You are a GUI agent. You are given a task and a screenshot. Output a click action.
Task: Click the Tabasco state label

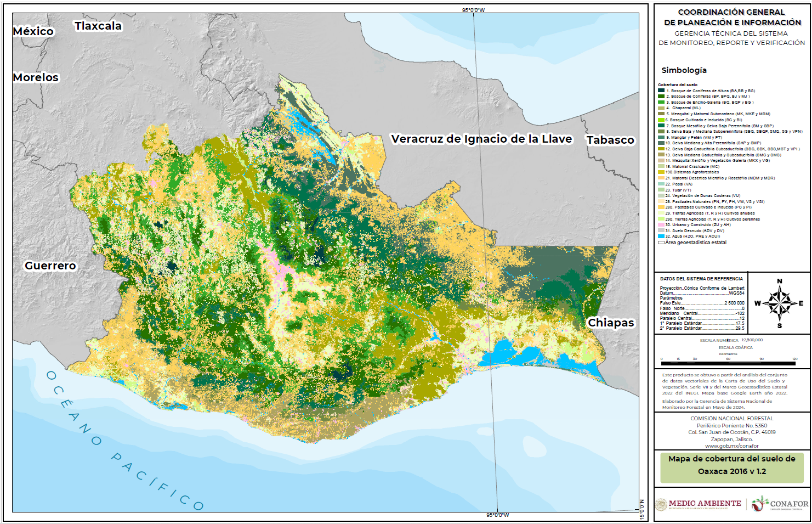click(610, 140)
